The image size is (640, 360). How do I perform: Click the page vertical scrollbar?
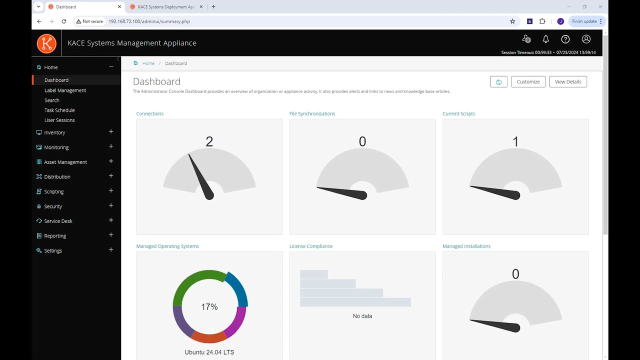pyautogui.click(x=605, y=135)
